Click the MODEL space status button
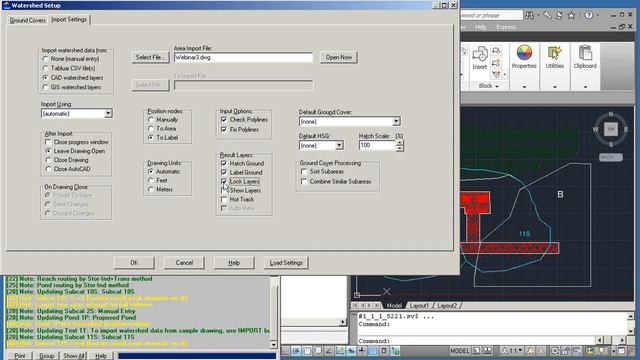Screen dimensions: 640x360 pos(460,351)
